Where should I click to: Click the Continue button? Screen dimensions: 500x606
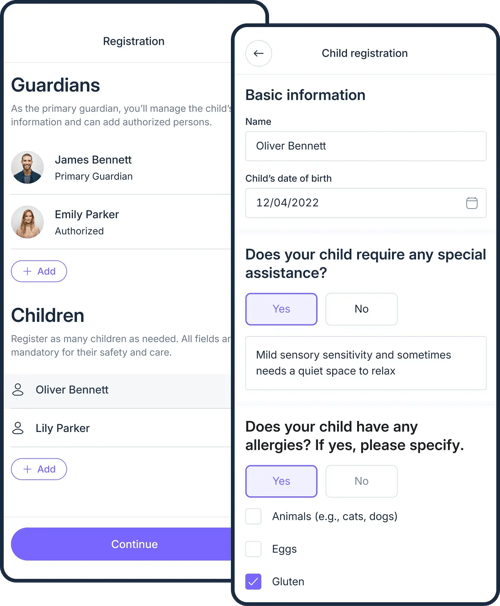[x=121, y=544]
